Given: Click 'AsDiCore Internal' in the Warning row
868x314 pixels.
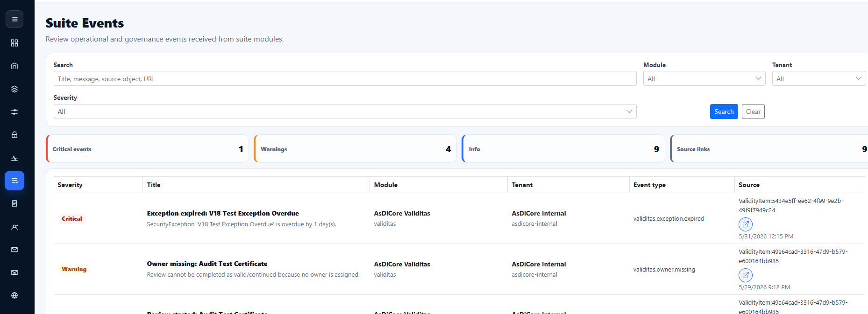Looking at the screenshot, I should pyautogui.click(x=539, y=264).
